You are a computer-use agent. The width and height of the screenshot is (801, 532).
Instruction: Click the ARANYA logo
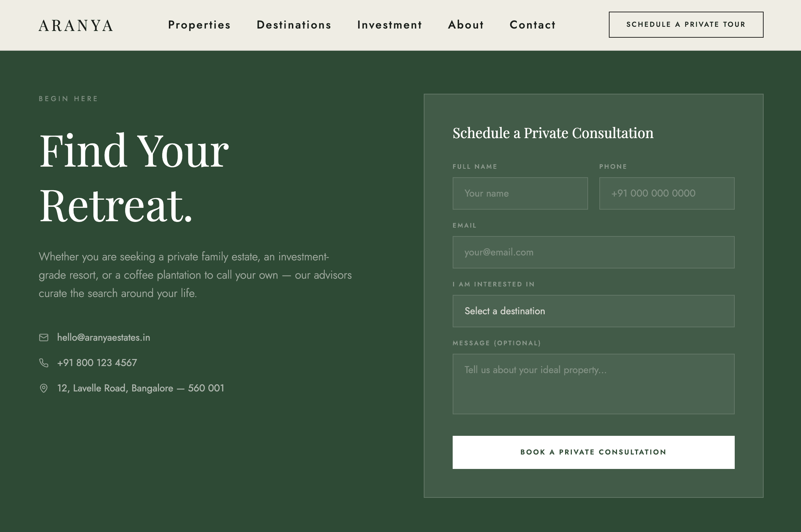pos(76,25)
